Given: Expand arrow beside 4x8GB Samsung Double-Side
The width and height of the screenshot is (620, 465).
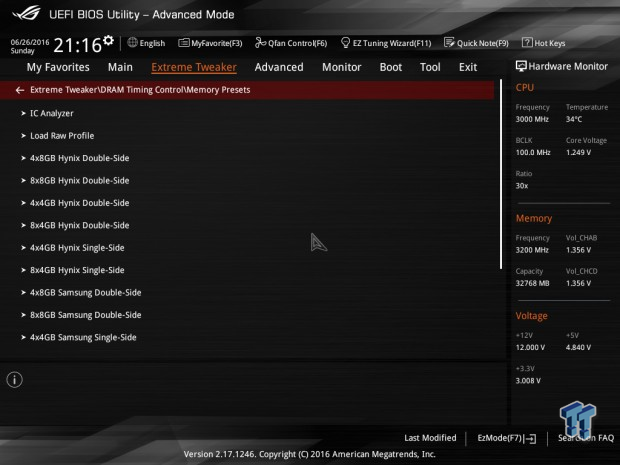Looking at the screenshot, I should point(23,293).
